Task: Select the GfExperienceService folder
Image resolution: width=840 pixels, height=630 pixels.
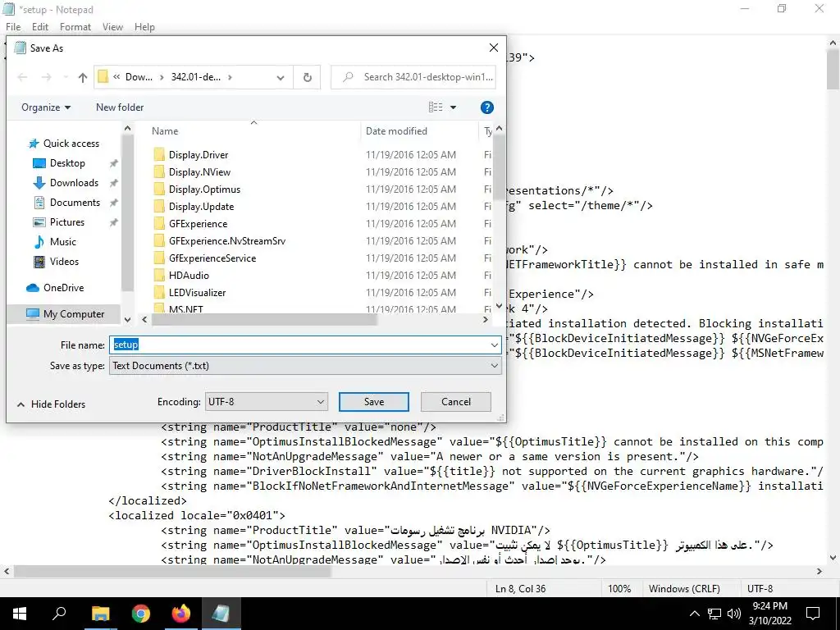Action: click(212, 258)
